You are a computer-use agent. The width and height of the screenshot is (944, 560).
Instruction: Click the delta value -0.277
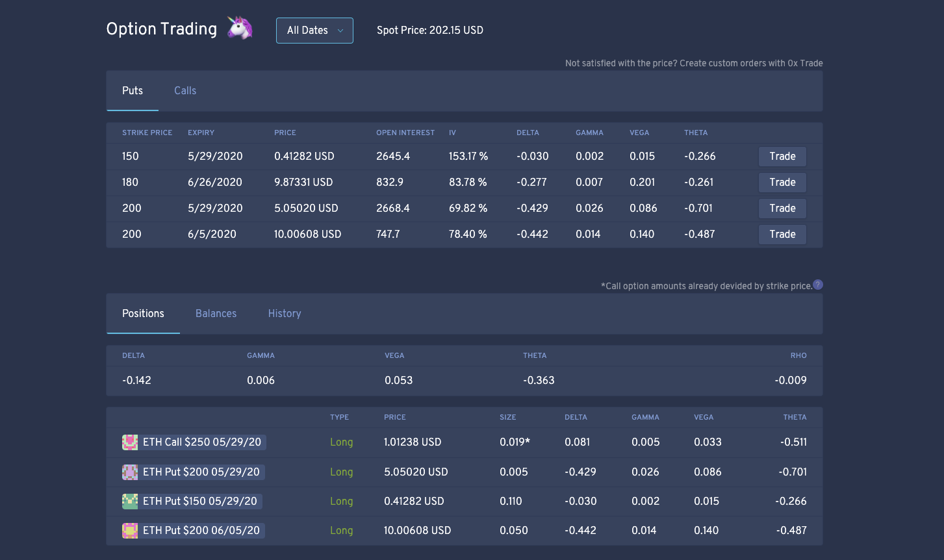[x=531, y=183]
